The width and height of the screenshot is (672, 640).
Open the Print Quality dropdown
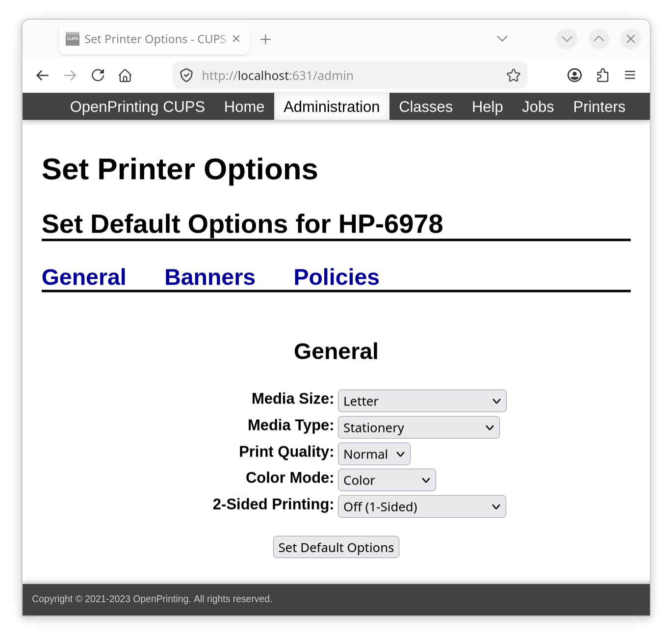[x=373, y=453]
